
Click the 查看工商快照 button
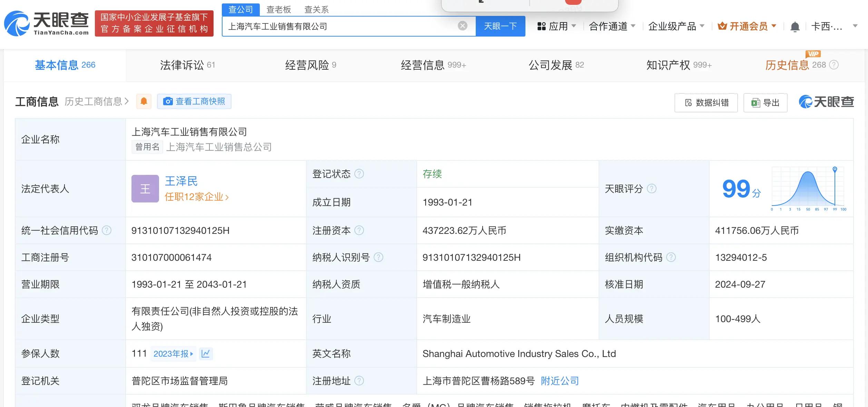tap(194, 101)
